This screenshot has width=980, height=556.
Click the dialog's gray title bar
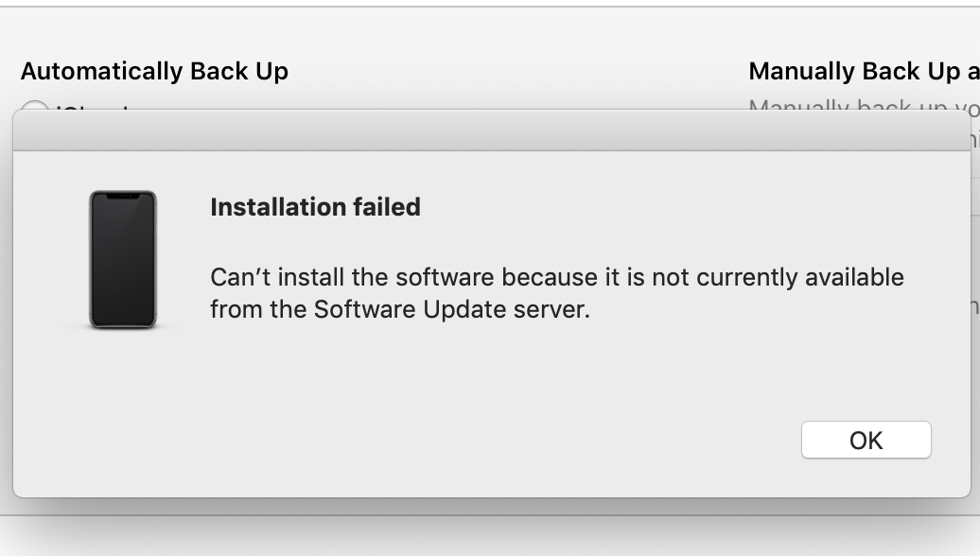491,130
